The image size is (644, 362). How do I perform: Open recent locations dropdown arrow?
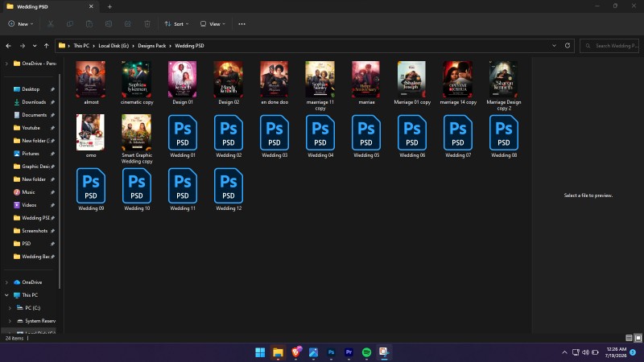click(35, 46)
